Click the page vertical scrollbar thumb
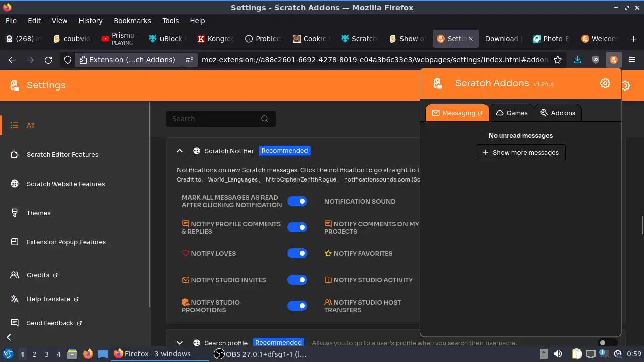644x362 pixels. point(642,225)
